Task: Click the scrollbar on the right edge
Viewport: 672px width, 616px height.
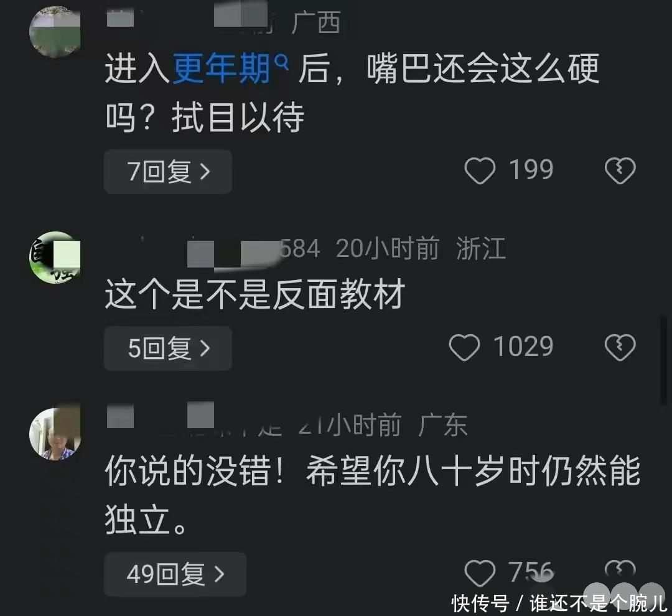Action: click(664, 360)
